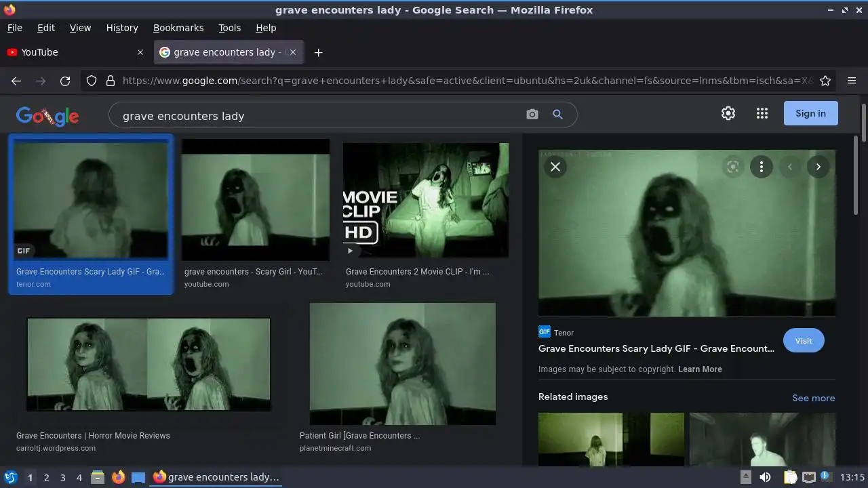Click the Google logo
This screenshot has width=868, height=488.
click(x=47, y=116)
